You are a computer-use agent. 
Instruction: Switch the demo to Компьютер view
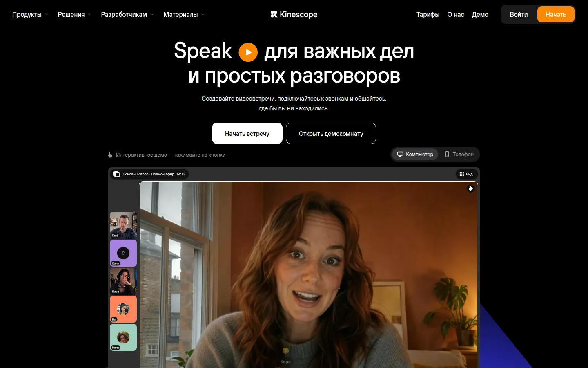(x=415, y=154)
